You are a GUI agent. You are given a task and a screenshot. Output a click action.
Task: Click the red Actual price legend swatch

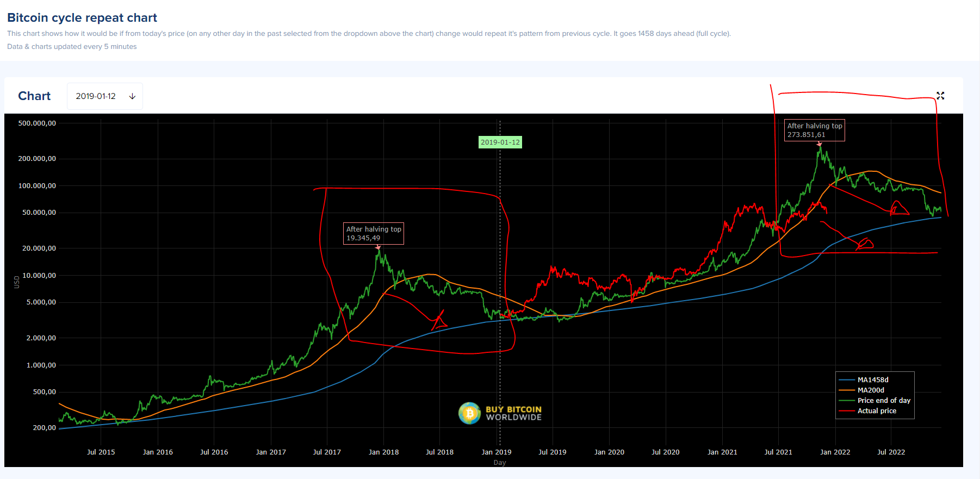tap(847, 411)
